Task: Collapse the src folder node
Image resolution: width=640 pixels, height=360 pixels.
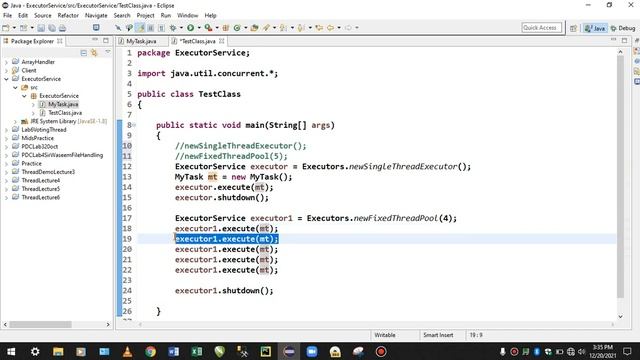Action: pyautogui.click(x=15, y=87)
